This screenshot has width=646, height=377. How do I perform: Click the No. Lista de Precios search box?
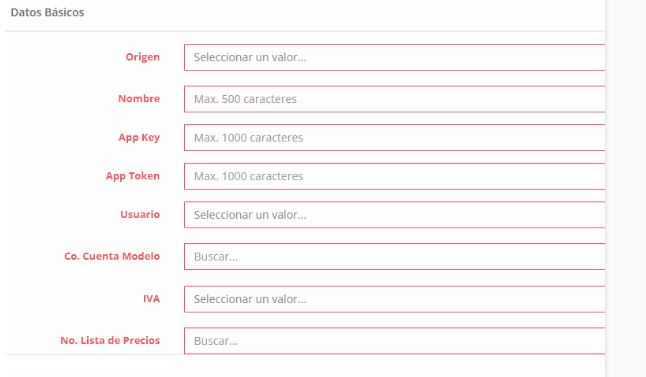click(x=394, y=341)
